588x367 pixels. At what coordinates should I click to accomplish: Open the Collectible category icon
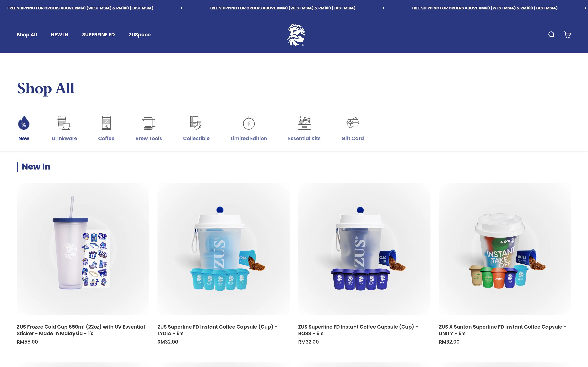[x=196, y=123]
